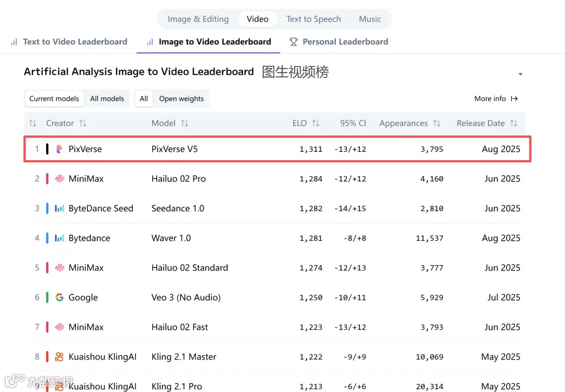This screenshot has height=392, width=565.
Task: Select PixVerse V5 model name
Action: click(174, 149)
